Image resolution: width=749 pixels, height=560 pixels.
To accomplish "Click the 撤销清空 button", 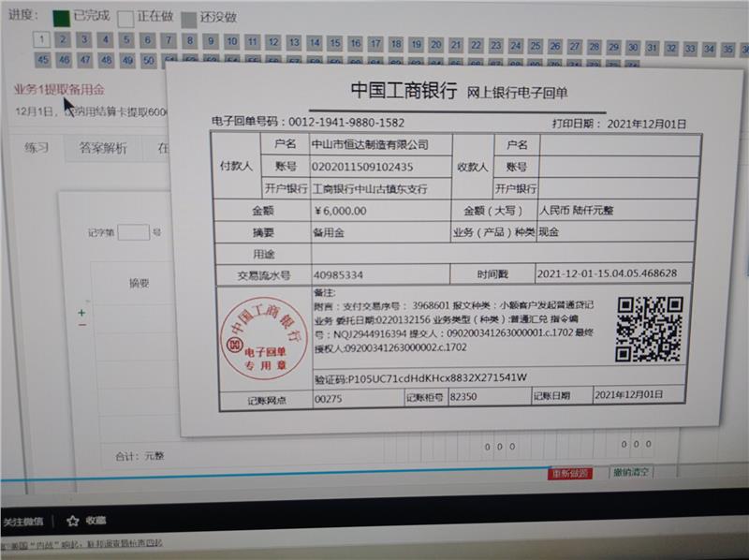I will click(632, 472).
